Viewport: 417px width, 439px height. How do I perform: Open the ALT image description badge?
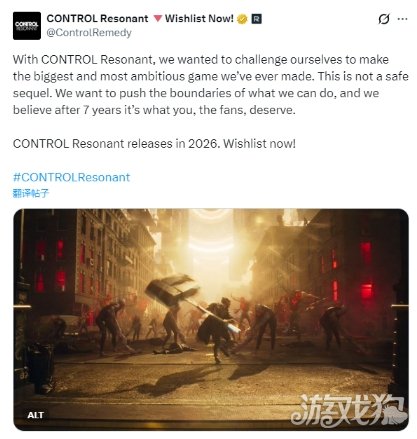(x=35, y=415)
